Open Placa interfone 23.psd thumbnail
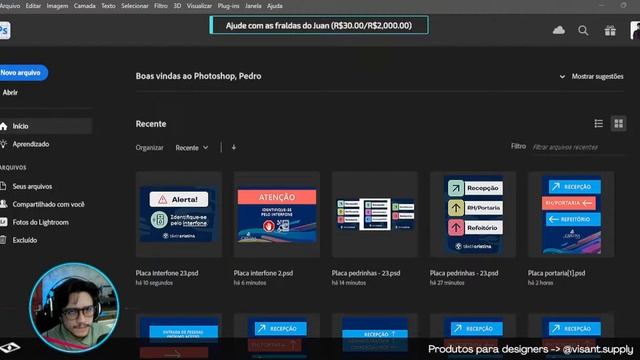 point(179,214)
